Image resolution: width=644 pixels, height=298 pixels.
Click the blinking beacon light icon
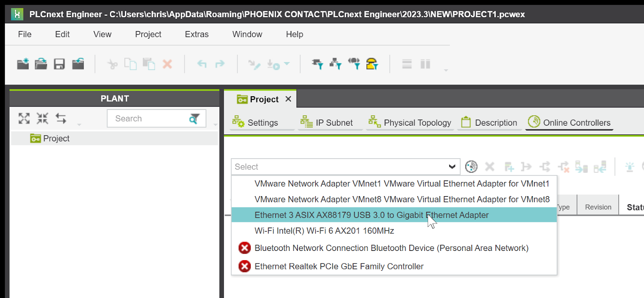630,166
